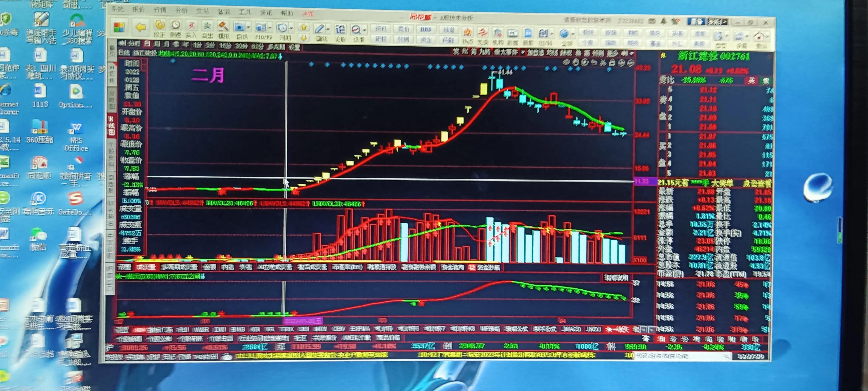
Task: Open the 分析 menu
Action: (x=181, y=10)
